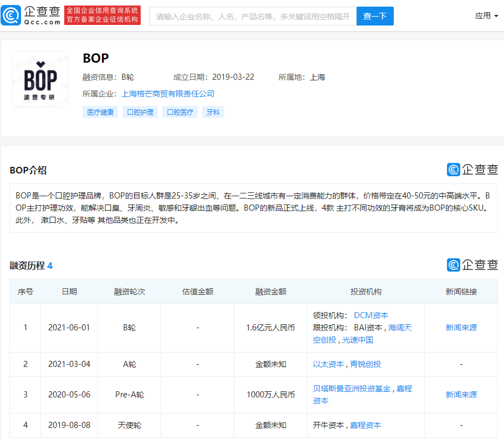Open 上海格芒商贸有限责任公司 company link
This screenshot has height=439, width=504.
(x=168, y=94)
